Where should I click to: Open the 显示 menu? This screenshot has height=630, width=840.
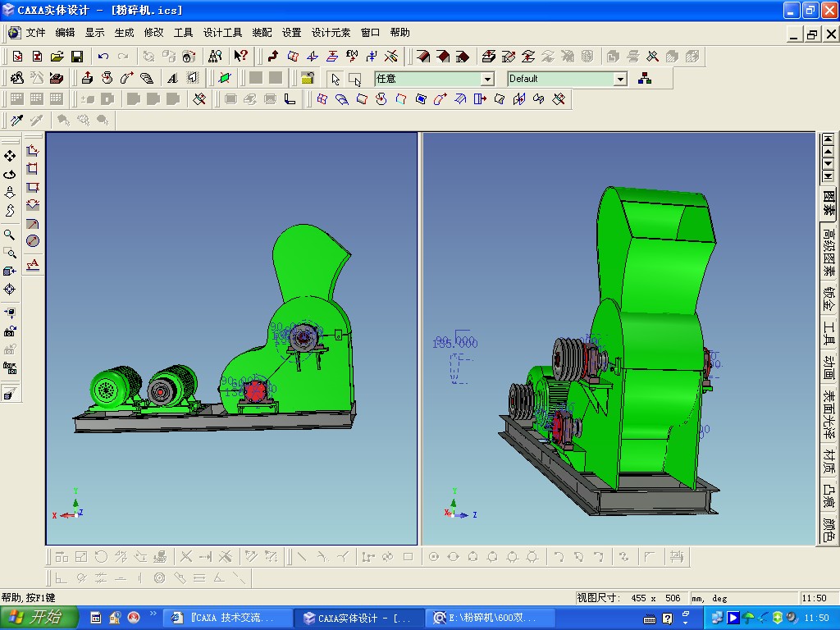pos(94,33)
